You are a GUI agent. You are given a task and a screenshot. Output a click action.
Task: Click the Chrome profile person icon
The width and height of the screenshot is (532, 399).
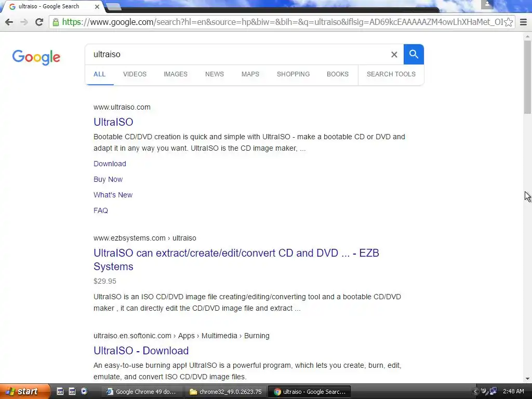coord(487,4)
